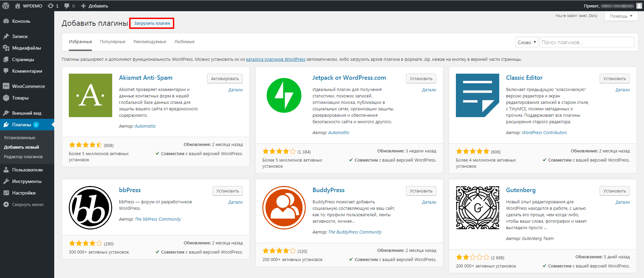
Task: Click the Внешний вид brush icon
Action: 6,113
